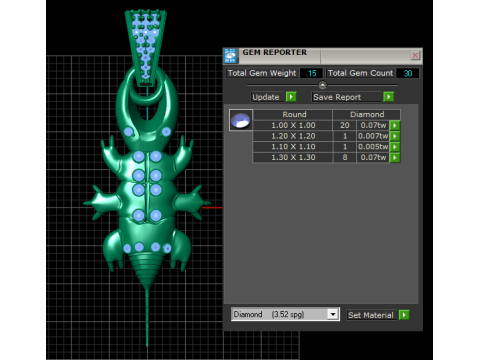Select the 1.10 X 1.10 size cell
The image size is (480, 360).
pyautogui.click(x=293, y=147)
